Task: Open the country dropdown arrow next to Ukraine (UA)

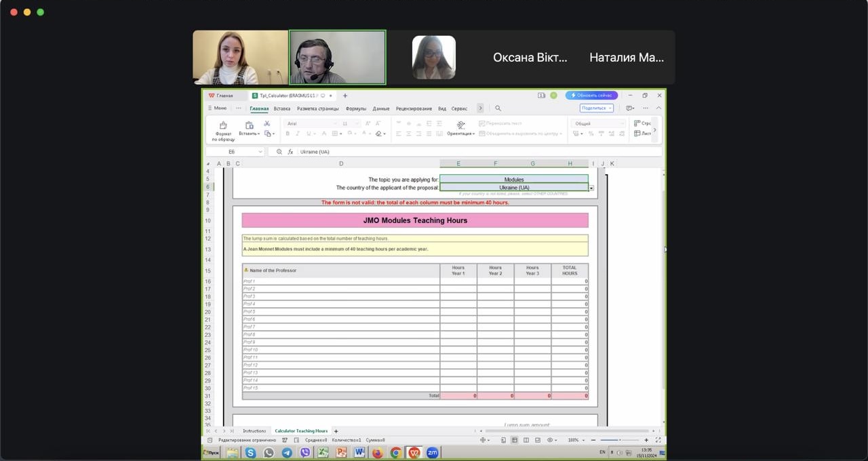Action: (x=591, y=188)
